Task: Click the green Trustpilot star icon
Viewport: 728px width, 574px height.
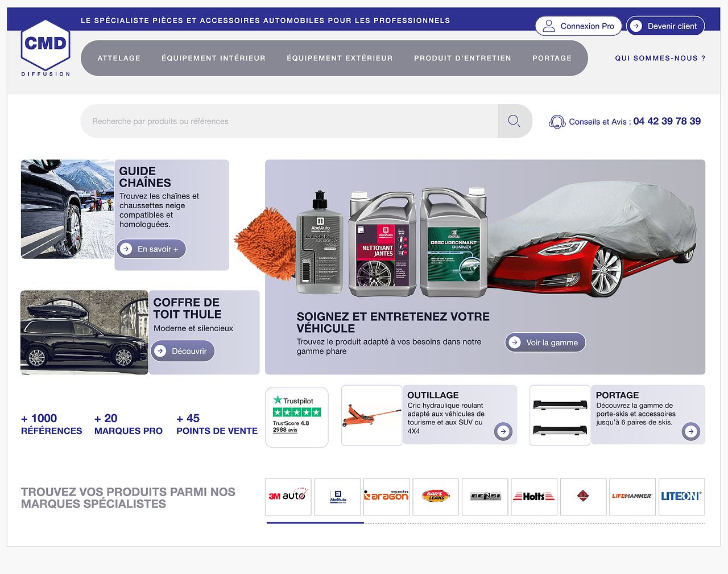Action: tap(278, 400)
